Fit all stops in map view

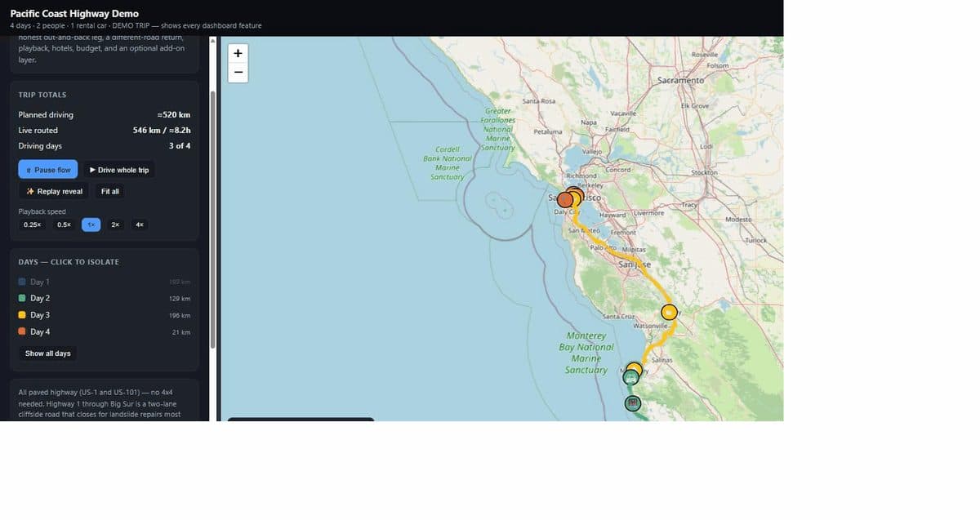click(x=110, y=191)
